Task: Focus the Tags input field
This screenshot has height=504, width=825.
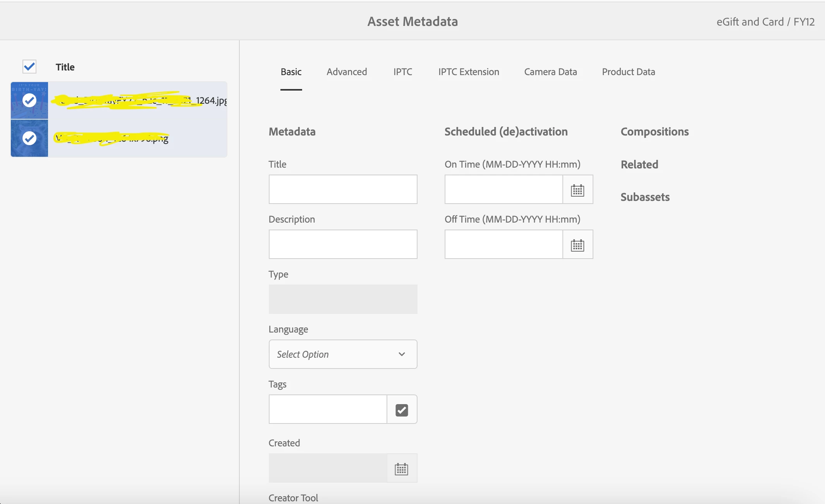Action: click(x=328, y=409)
